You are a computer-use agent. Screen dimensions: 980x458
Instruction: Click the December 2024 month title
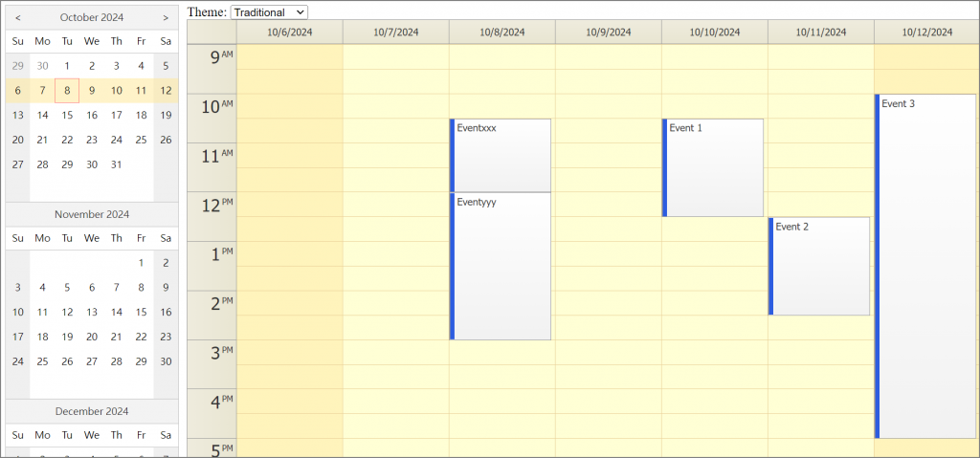tap(92, 411)
